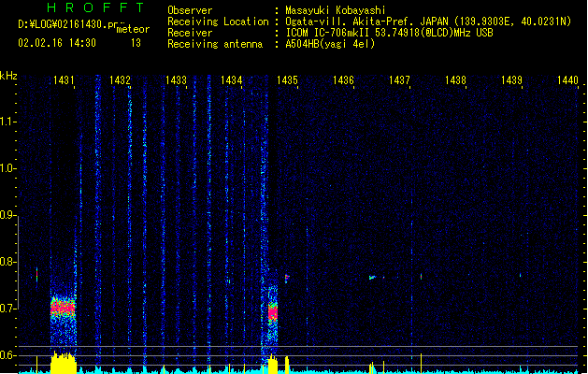Image resolution: width=588 pixels, height=374 pixels.
Task: Click the 1439 time marker
Action: pos(511,80)
